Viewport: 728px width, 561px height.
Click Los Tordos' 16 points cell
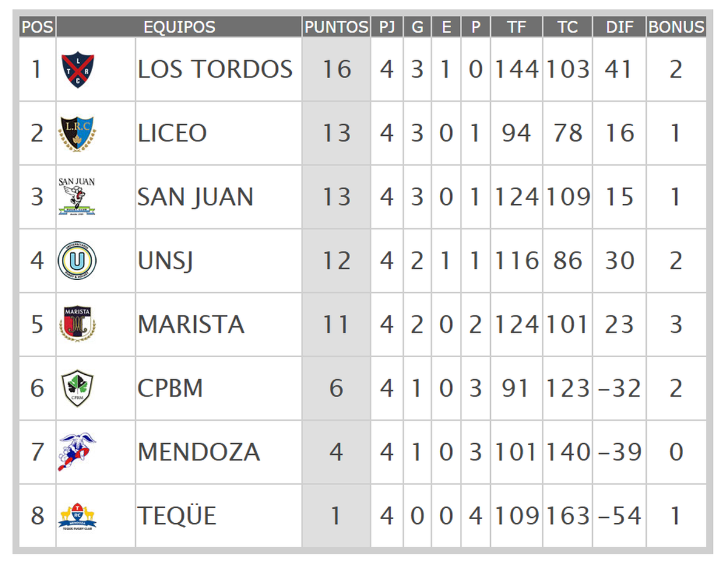[x=336, y=70]
